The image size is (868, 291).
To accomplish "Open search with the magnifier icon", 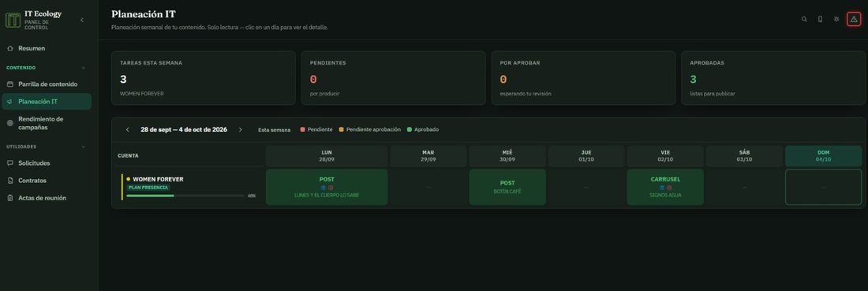I will point(804,19).
